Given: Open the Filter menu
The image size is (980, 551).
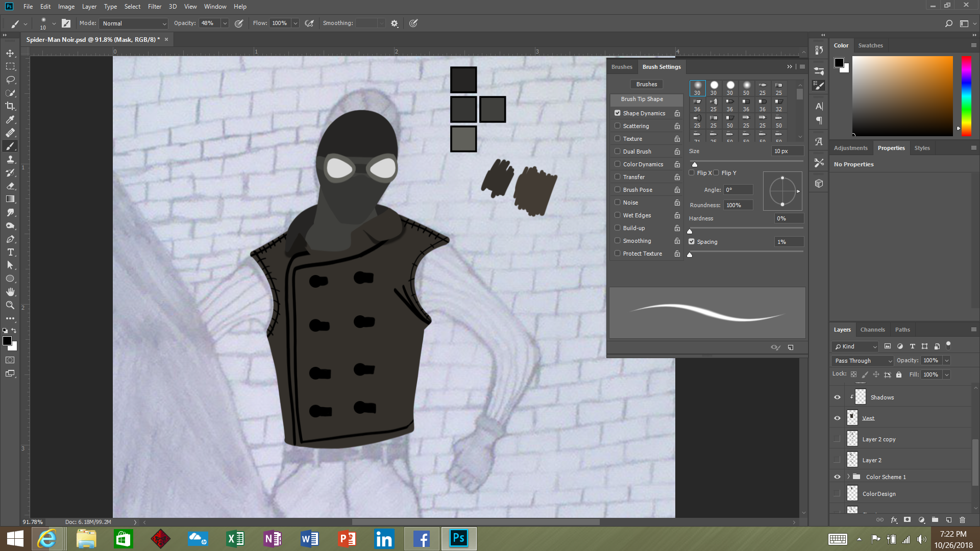Looking at the screenshot, I should (x=155, y=7).
